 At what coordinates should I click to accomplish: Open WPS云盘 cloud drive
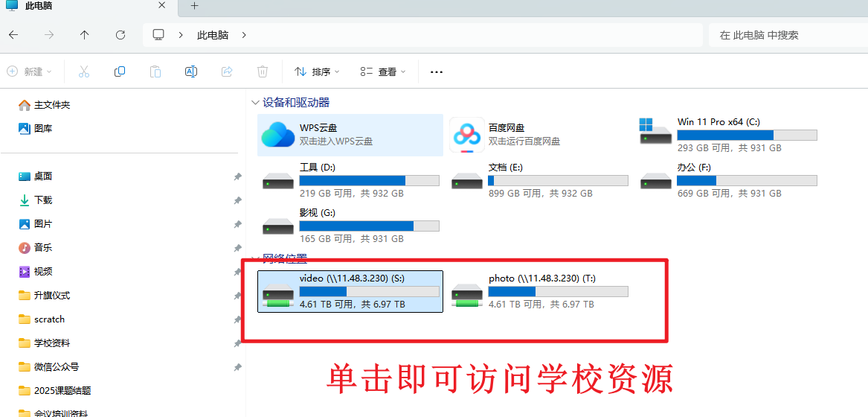tap(350, 135)
